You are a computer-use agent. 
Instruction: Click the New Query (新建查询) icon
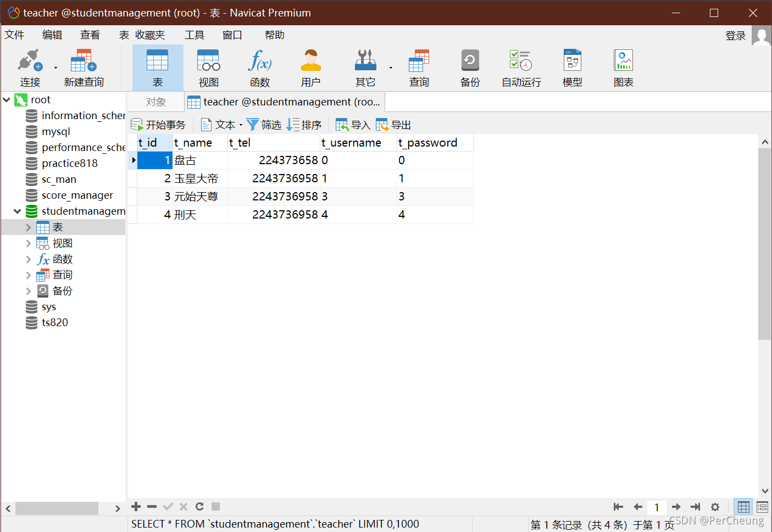click(84, 68)
